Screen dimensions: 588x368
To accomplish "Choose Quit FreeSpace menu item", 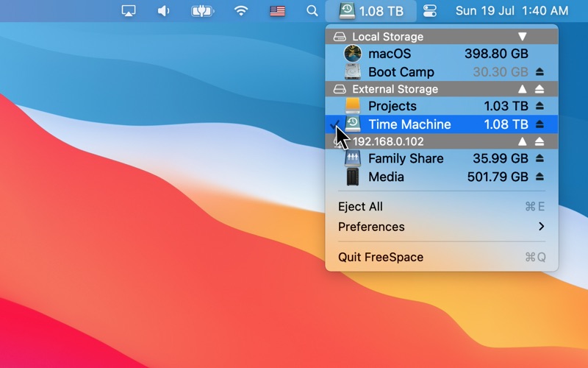I will pos(442,257).
